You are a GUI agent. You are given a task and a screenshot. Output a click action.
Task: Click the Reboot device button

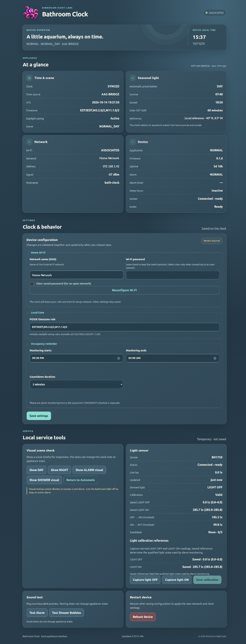point(143,617)
